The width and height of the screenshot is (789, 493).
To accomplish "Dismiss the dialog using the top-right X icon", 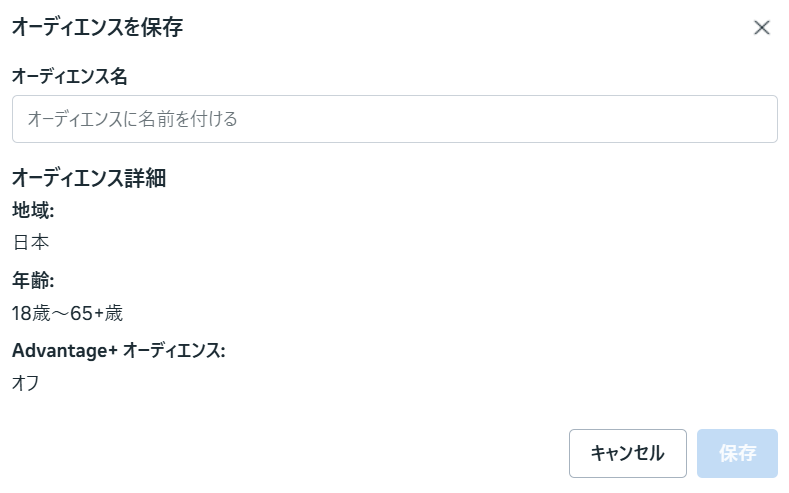I will (x=762, y=28).
